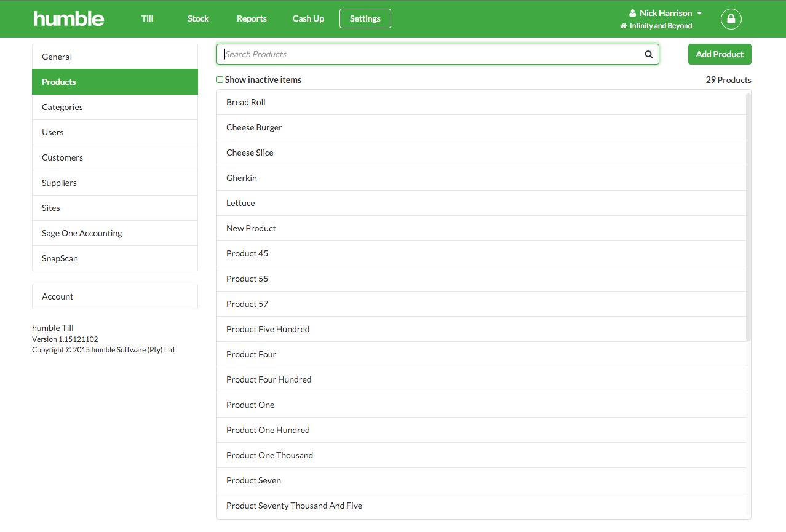
Task: Click the lock screen icon
Action: click(x=731, y=19)
